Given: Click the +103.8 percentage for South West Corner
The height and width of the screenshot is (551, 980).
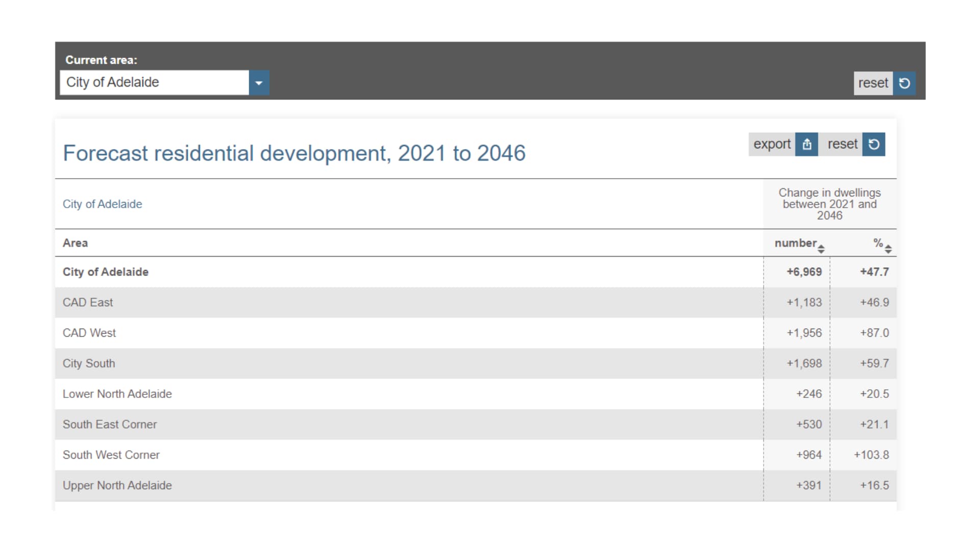Looking at the screenshot, I should pos(871,455).
